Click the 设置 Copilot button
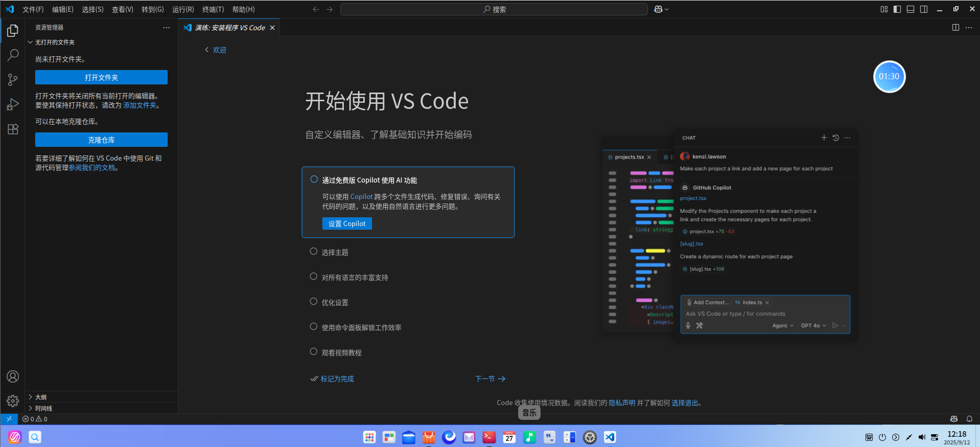This screenshot has width=980, height=447. (x=347, y=223)
